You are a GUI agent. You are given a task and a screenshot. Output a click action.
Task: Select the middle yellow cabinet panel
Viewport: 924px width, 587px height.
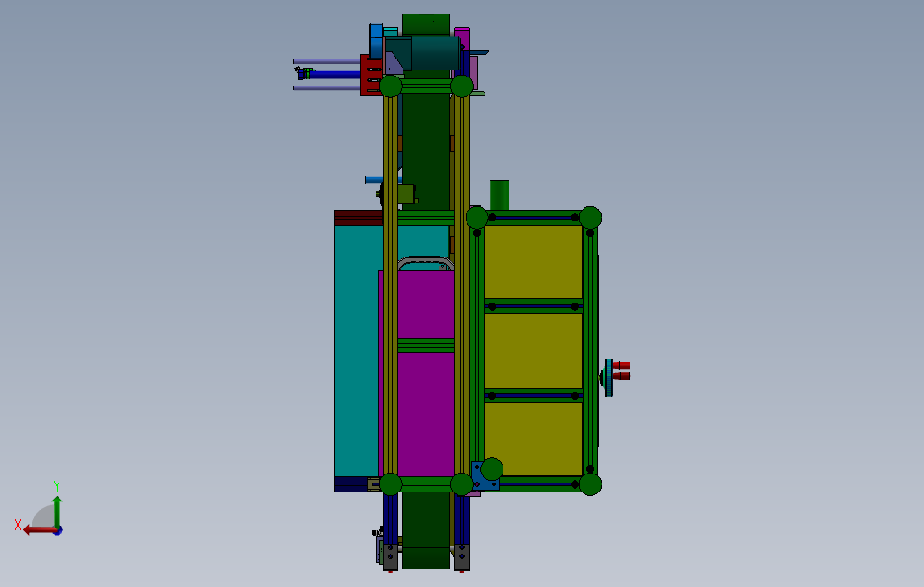tap(533, 350)
